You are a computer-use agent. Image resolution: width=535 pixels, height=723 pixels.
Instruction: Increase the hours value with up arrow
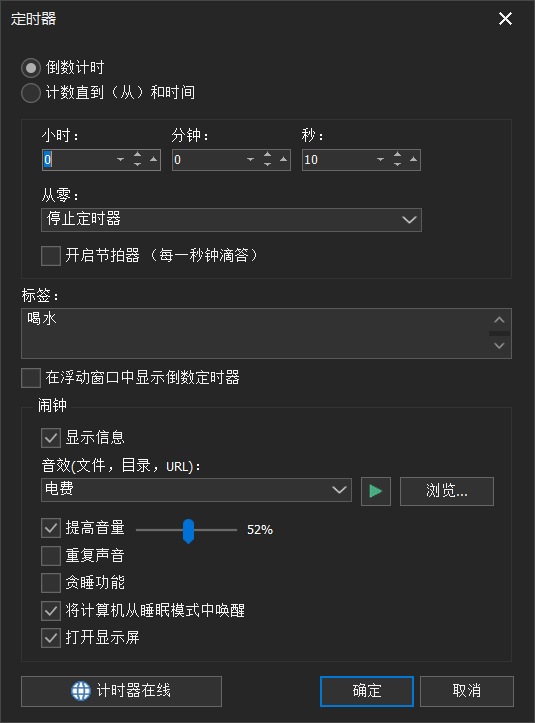click(154, 160)
